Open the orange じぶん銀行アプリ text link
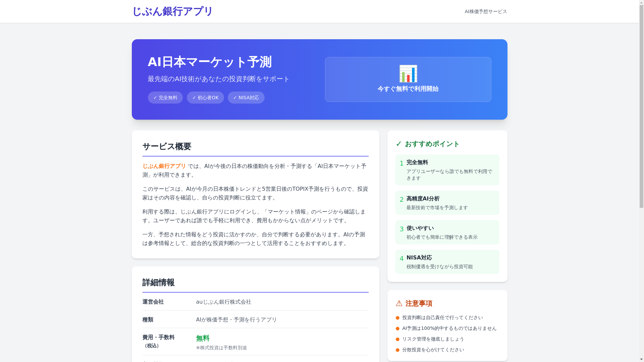The width and height of the screenshot is (644, 362). 164,166
